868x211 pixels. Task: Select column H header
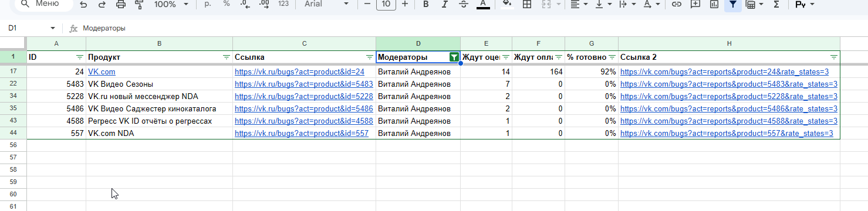coord(729,43)
